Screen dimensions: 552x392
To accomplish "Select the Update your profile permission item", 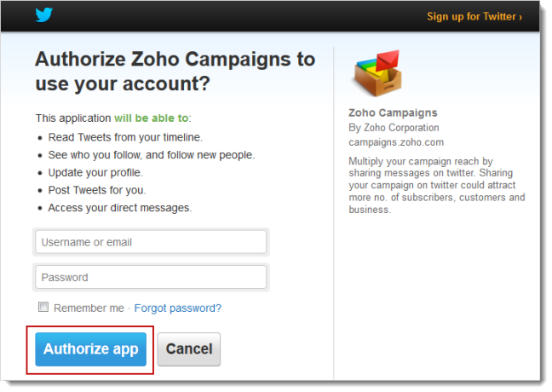I will point(95,173).
